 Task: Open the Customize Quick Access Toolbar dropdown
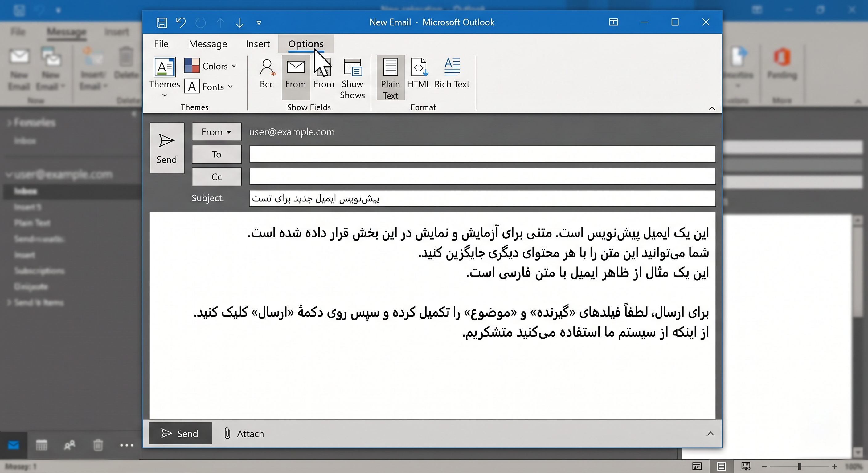pos(259,22)
